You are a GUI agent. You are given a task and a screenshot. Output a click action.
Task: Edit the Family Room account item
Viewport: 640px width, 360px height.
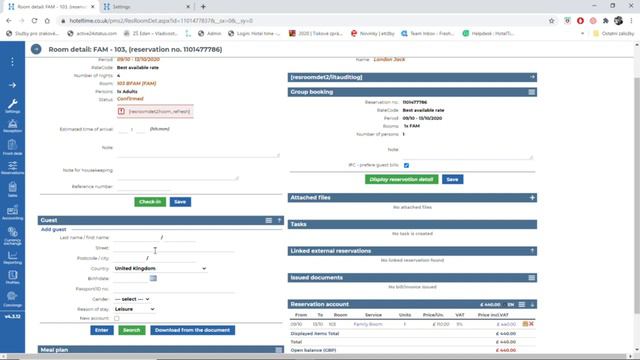525,324
